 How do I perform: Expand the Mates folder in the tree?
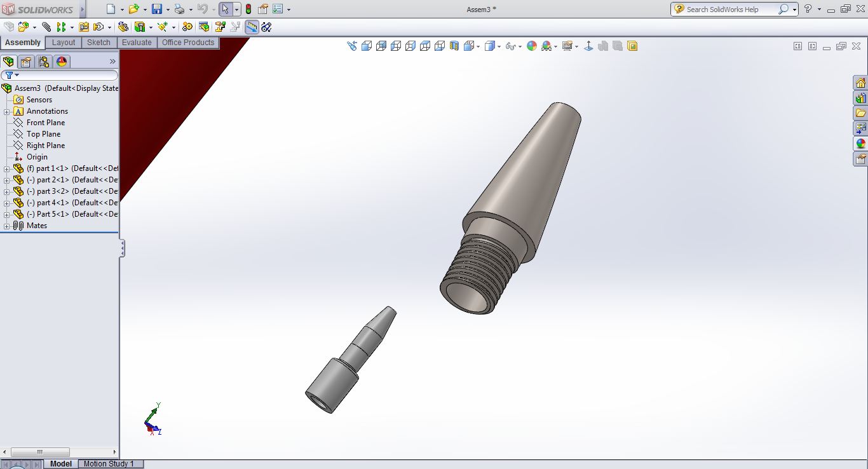point(7,226)
